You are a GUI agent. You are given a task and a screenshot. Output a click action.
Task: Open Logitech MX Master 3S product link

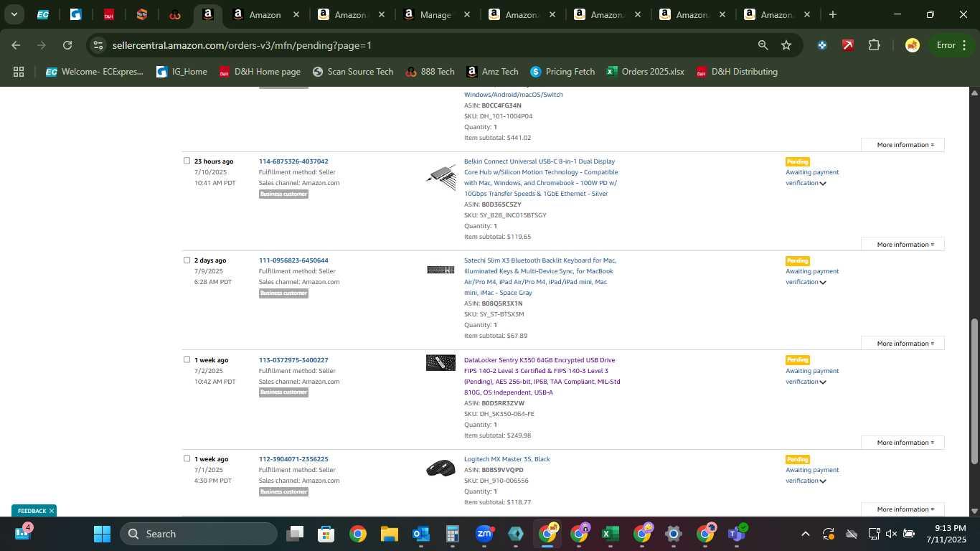(x=507, y=459)
